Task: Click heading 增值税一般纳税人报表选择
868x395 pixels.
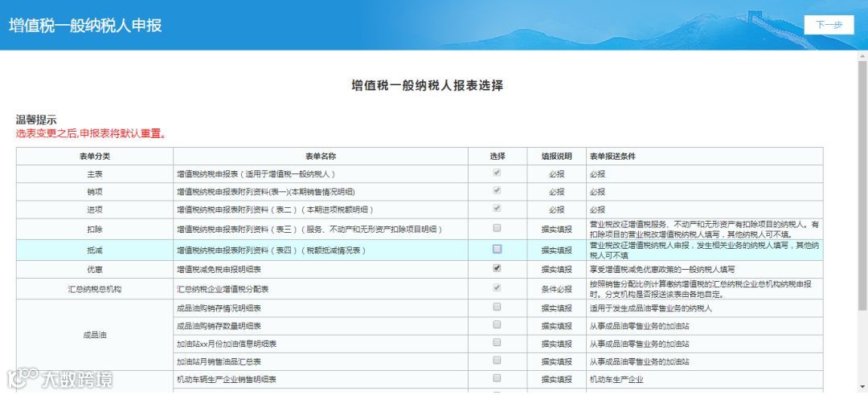Action: point(428,86)
